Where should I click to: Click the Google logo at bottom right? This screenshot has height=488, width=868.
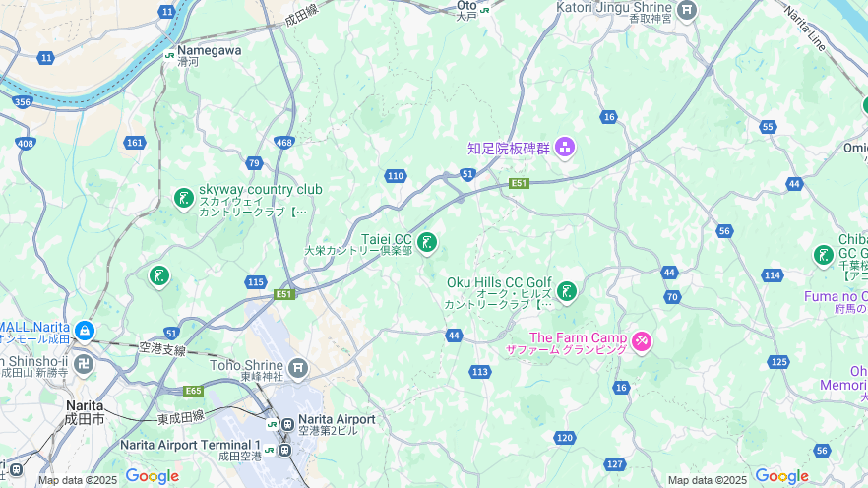pos(781,476)
